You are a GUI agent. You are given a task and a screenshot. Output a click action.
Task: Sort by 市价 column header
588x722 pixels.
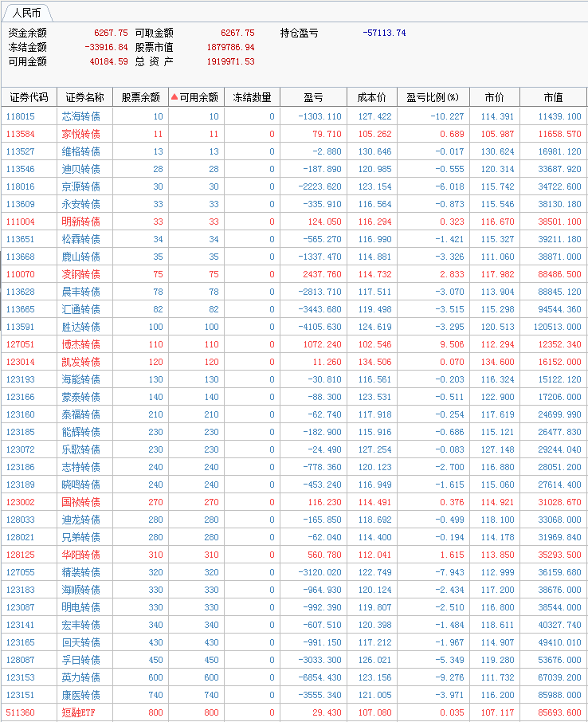coord(495,97)
